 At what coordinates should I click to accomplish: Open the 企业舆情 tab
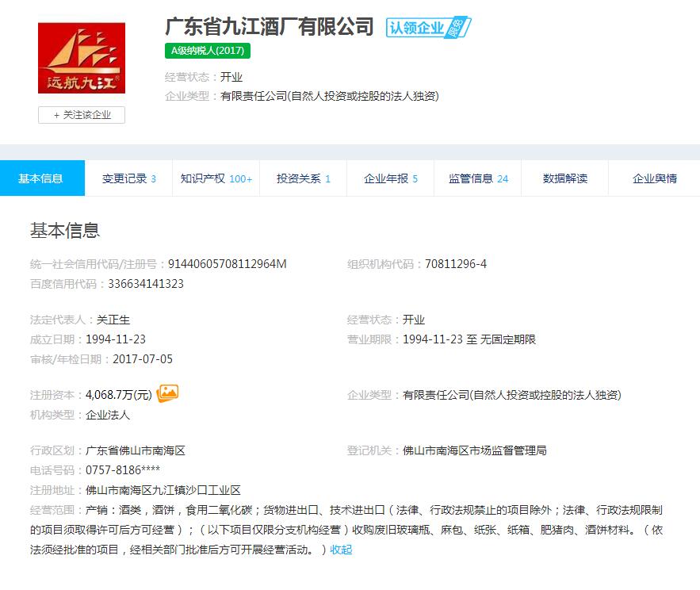pyautogui.click(x=655, y=178)
